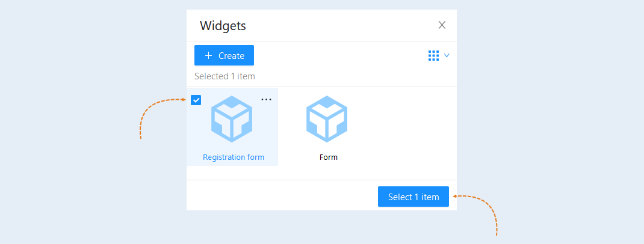Expand the view mode chevron dropdown

coord(447,55)
